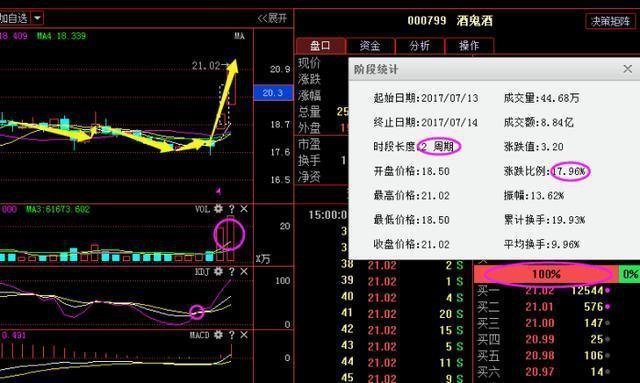Open the VOL indicator settings gear
Screen dimensions: 640x383
[x=218, y=209]
